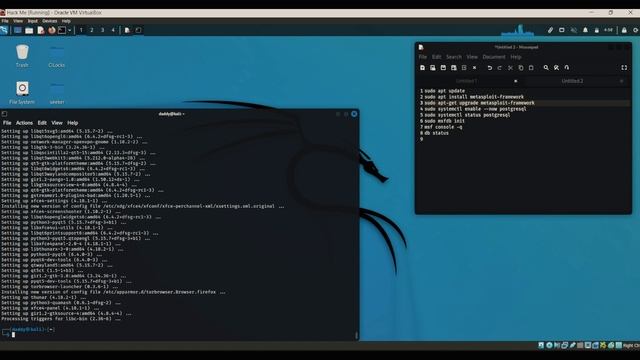The image size is (640, 360).
Task: Click line "sudo apt update" in Mousepad
Action: [444, 91]
